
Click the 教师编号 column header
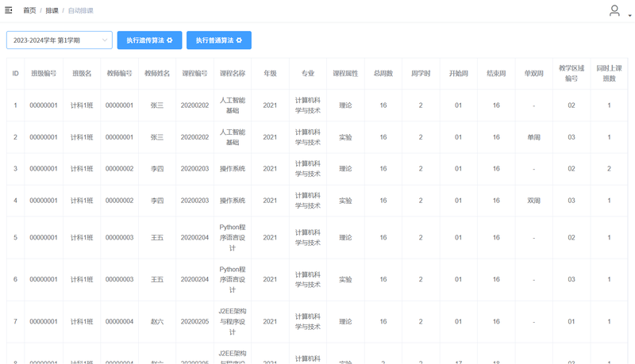pos(120,74)
